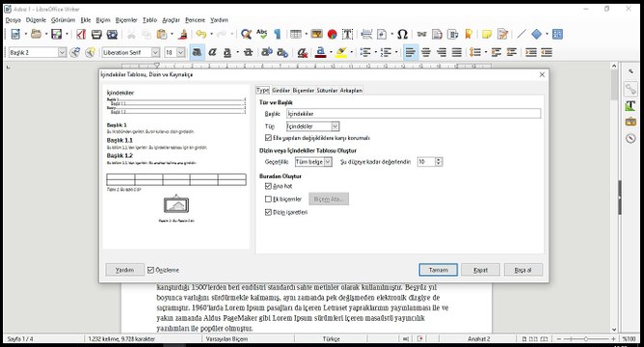Click the Insert chart icon
This screenshot has height=347, width=644.
point(333,34)
